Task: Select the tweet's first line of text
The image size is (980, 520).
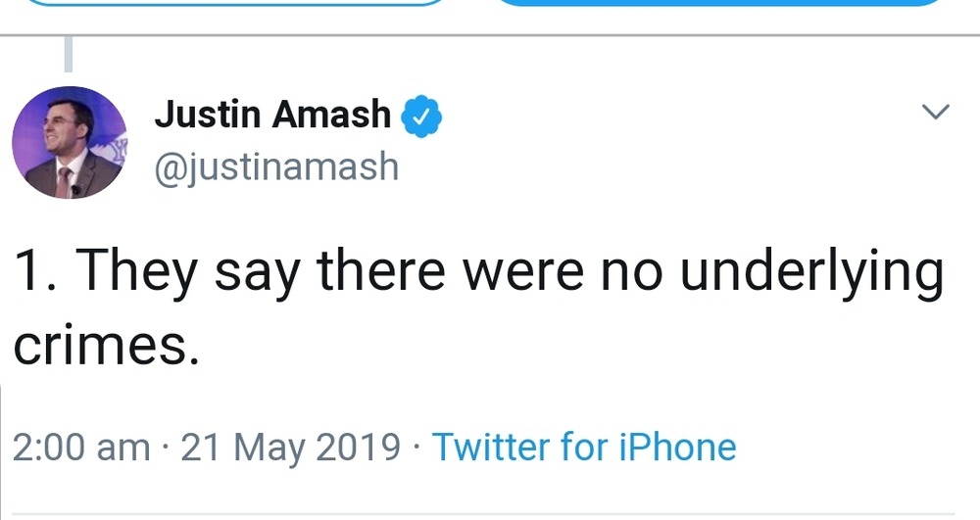Action: (x=478, y=273)
